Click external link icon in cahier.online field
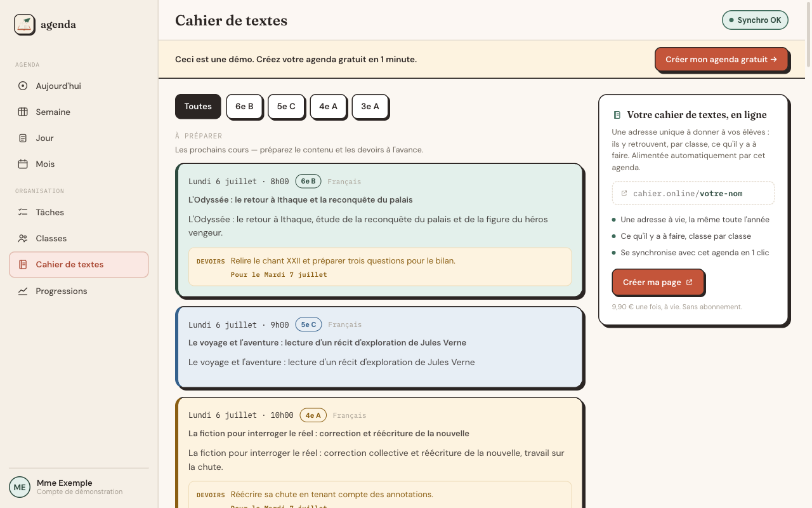Image resolution: width=812 pixels, height=508 pixels. [624, 194]
